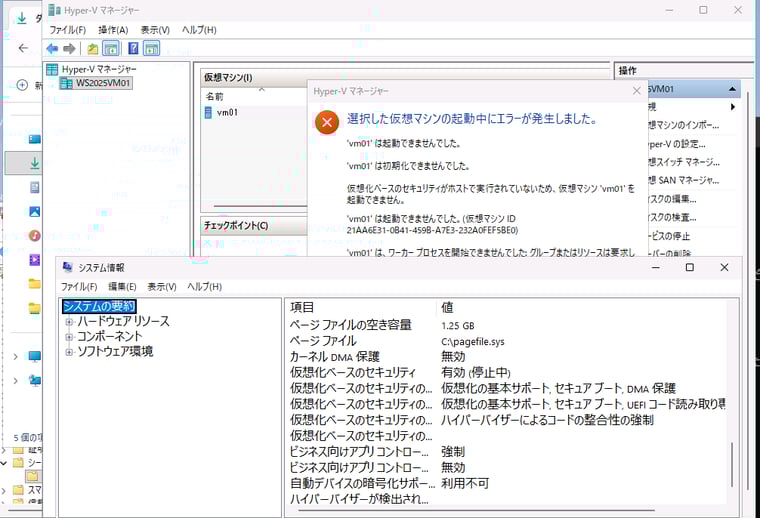Toggle the console tree pane toolbar icon
This screenshot has height=518, width=760.
click(x=111, y=48)
